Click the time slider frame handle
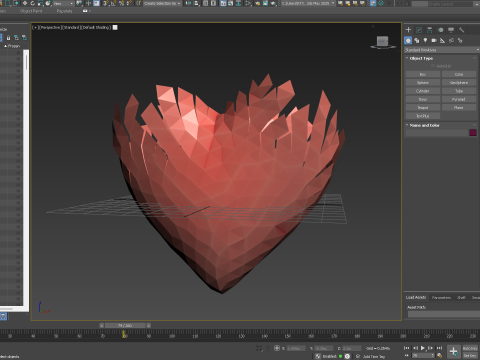Image resolution: width=480 pixels, height=360 pixels. pos(125,325)
